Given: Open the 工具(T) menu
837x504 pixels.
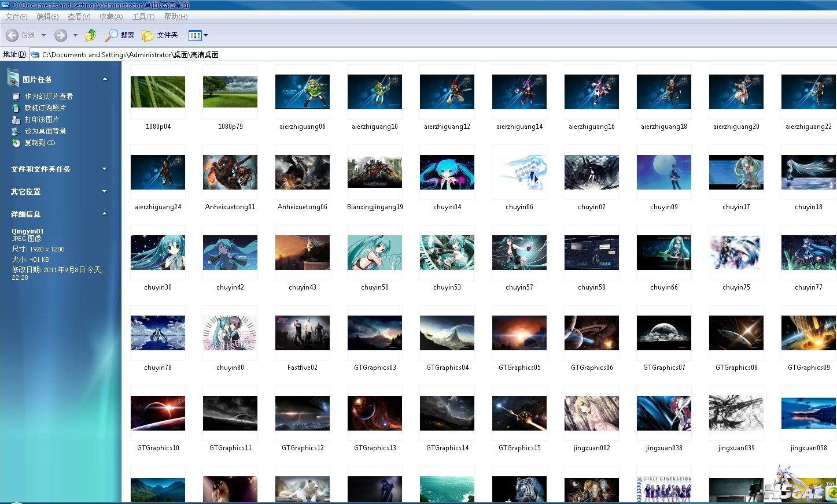Looking at the screenshot, I should [x=143, y=17].
